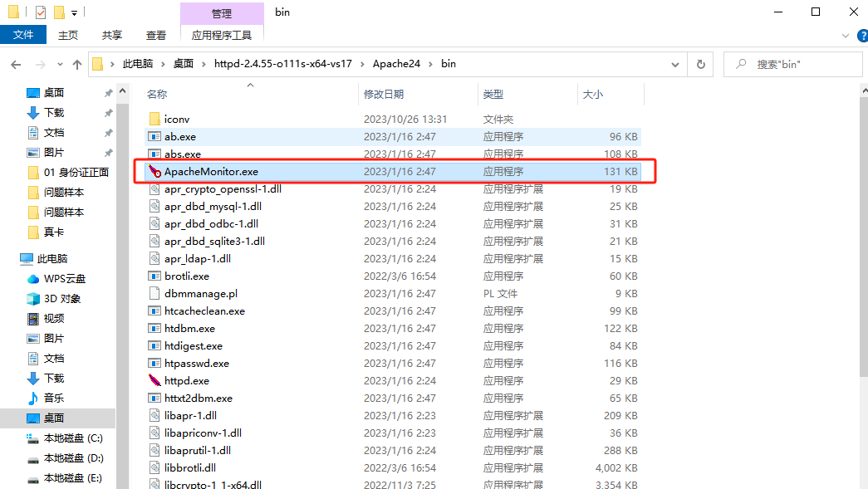
Task: Open the 查看 ribbon tab
Action: click(156, 36)
